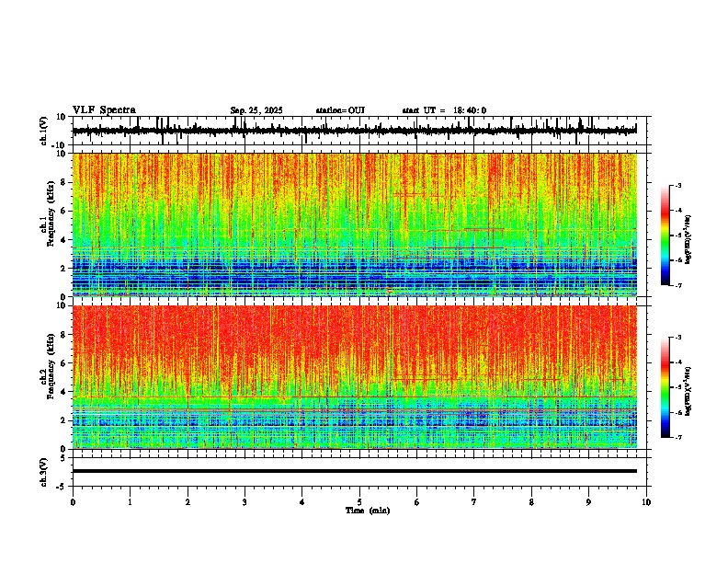
Task: Click time axis tick label "0"
Action: pyautogui.click(x=73, y=502)
